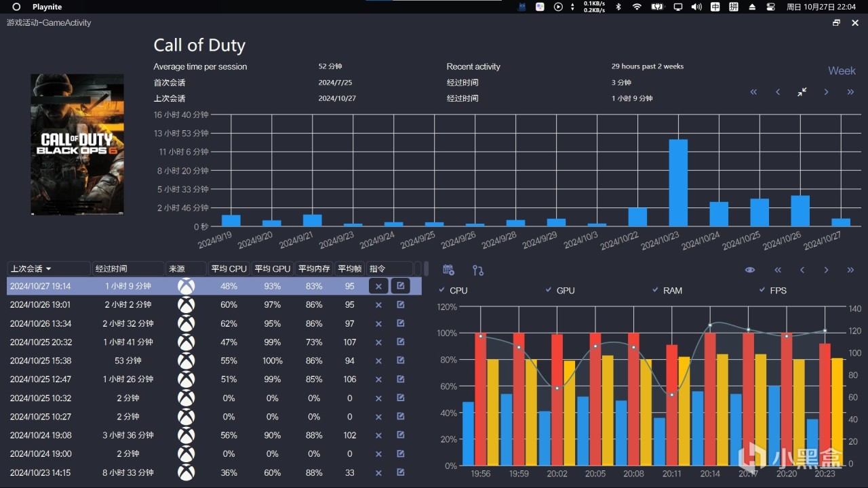This screenshot has height=488, width=868.
Task: Edit the 2024/10/26 13:34 session
Action: [400, 323]
